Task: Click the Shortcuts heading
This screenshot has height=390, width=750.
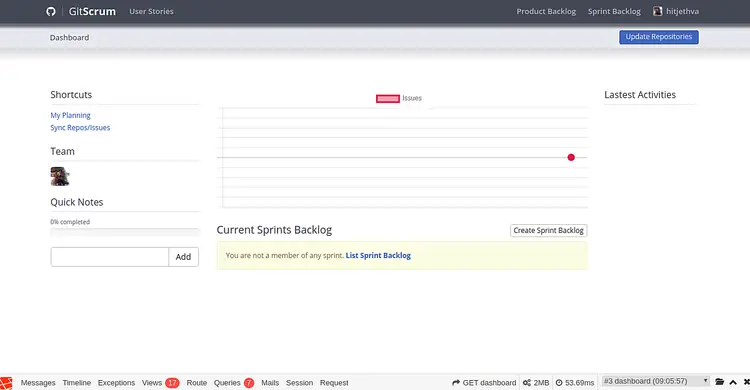Action: [x=71, y=95]
